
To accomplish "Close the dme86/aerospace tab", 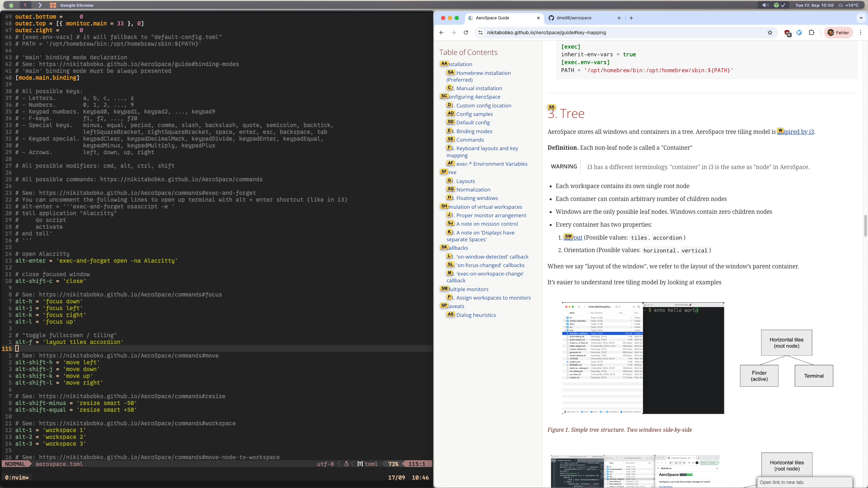I will click(619, 18).
